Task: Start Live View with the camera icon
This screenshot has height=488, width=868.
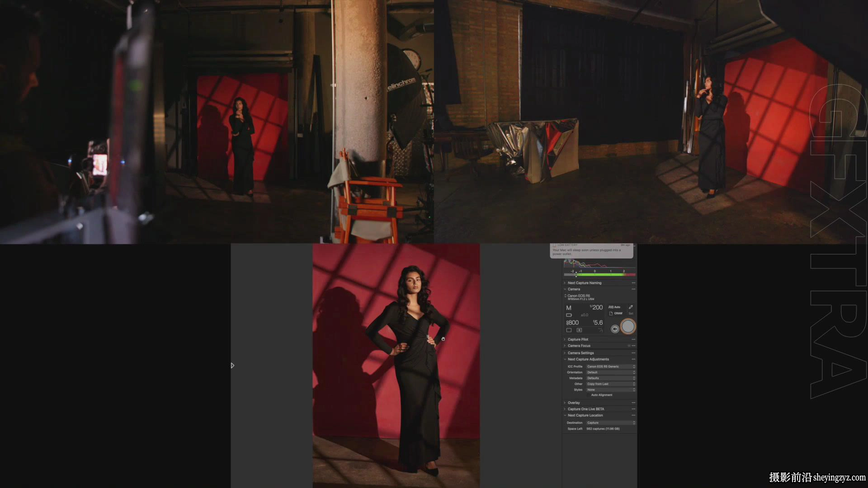Action: [x=615, y=329]
